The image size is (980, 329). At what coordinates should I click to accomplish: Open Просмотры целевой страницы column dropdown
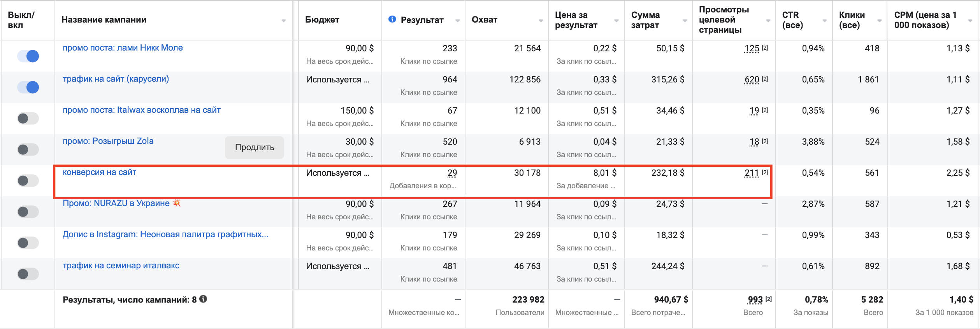[x=768, y=21]
